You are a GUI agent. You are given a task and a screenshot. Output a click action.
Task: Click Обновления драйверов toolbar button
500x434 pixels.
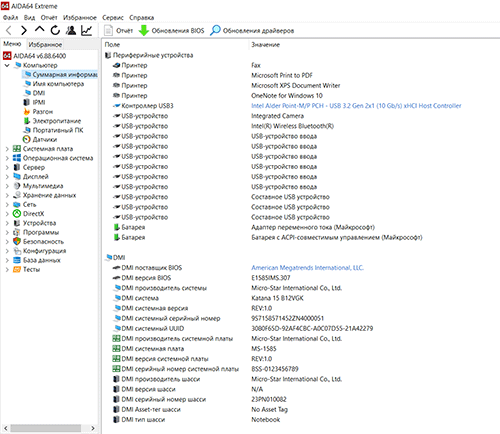[x=252, y=31]
